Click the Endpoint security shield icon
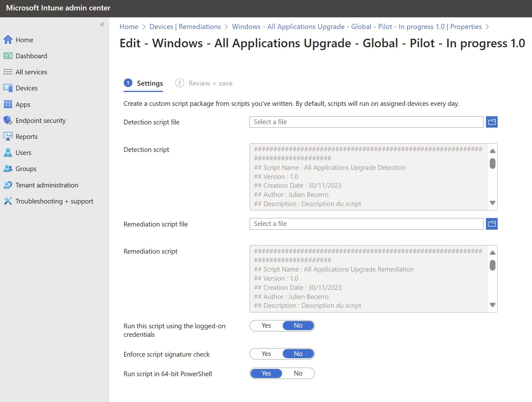 (x=8, y=120)
